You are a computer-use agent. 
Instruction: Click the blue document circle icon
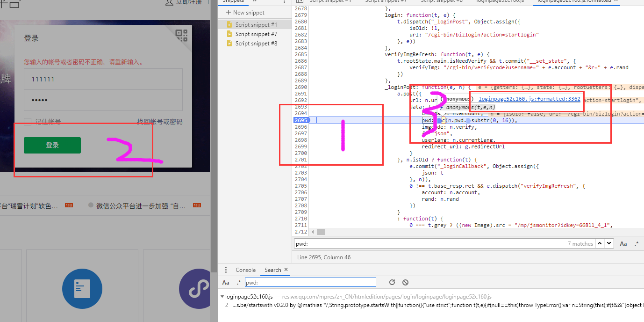point(82,289)
